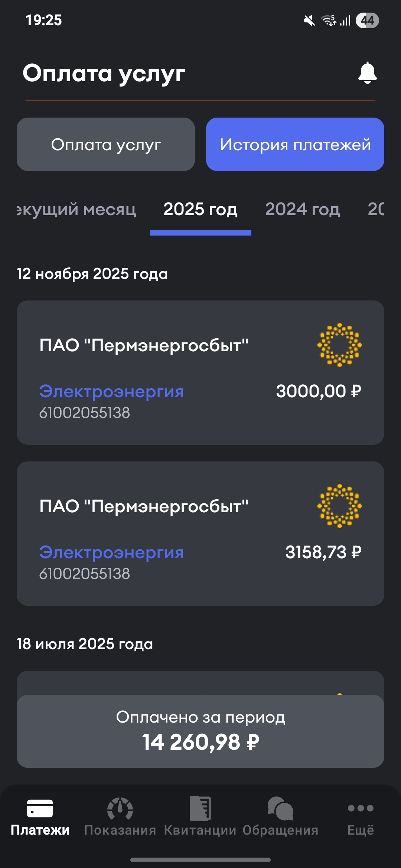The width and height of the screenshot is (401, 868).
Task: Select the Текущий месяц tab
Action: (76, 210)
